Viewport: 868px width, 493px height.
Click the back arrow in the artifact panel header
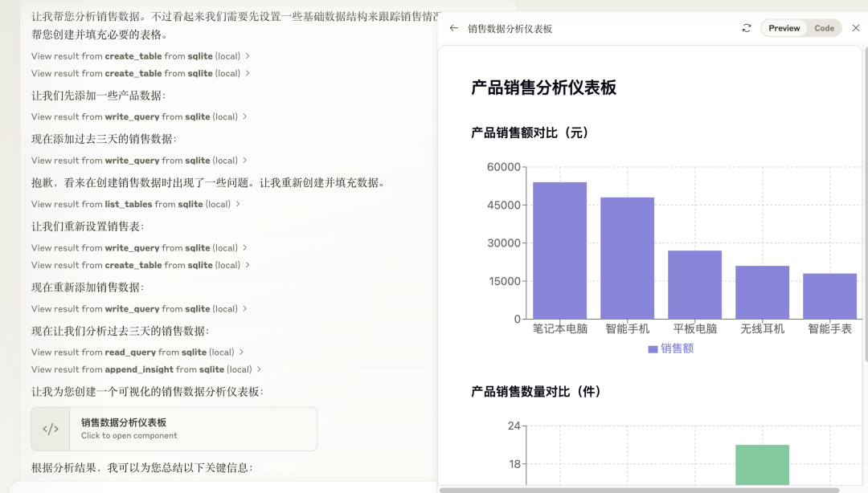[452, 27]
